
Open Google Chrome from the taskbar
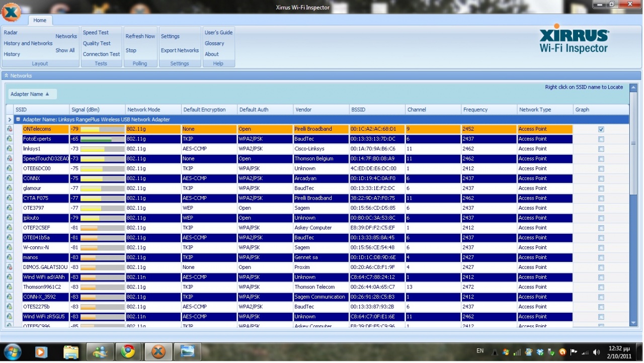tap(128, 351)
